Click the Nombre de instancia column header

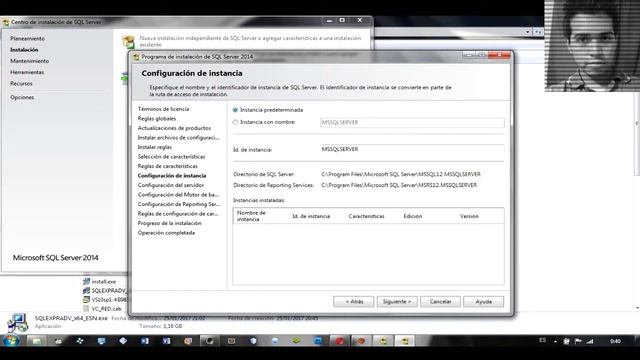251,216
